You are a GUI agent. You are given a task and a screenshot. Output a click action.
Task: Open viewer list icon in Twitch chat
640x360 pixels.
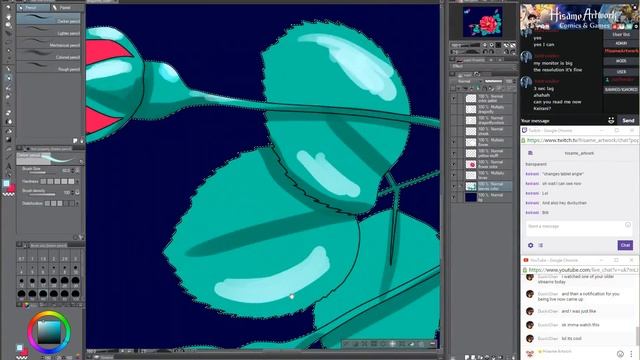pyautogui.click(x=541, y=245)
